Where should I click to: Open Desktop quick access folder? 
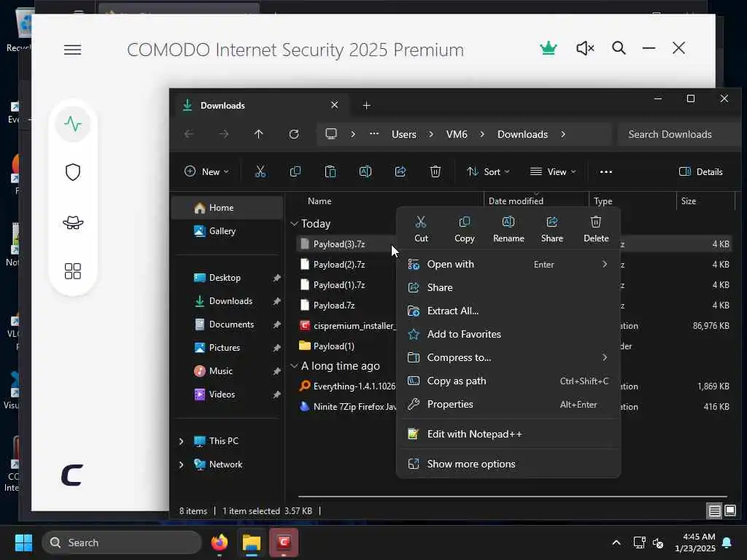[x=228, y=278]
